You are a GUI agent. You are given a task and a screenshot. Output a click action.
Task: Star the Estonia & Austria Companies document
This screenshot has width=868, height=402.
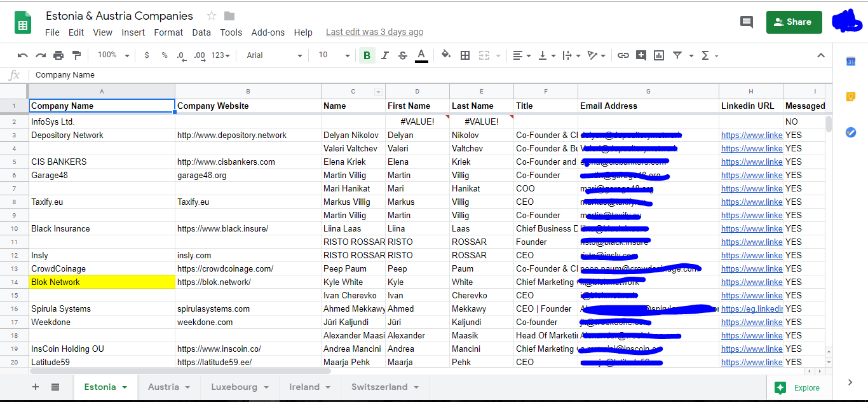point(212,16)
